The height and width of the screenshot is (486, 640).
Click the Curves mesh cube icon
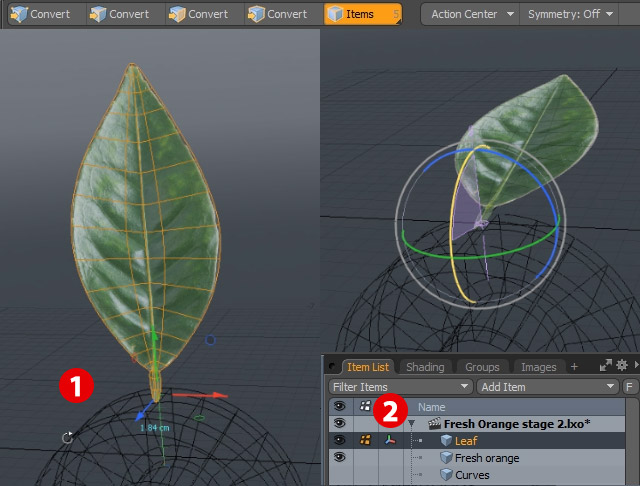point(446,475)
